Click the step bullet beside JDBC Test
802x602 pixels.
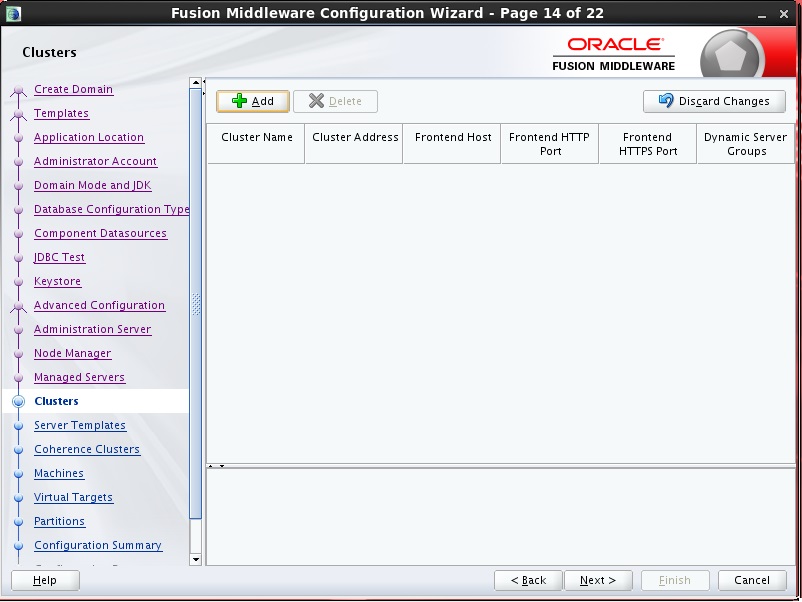click(x=18, y=258)
